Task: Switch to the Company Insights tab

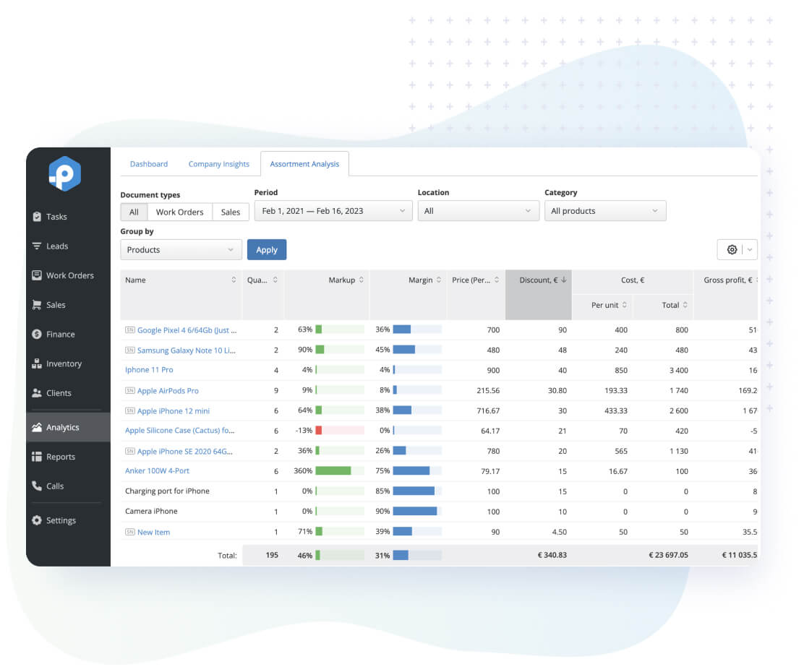Action: point(219,164)
